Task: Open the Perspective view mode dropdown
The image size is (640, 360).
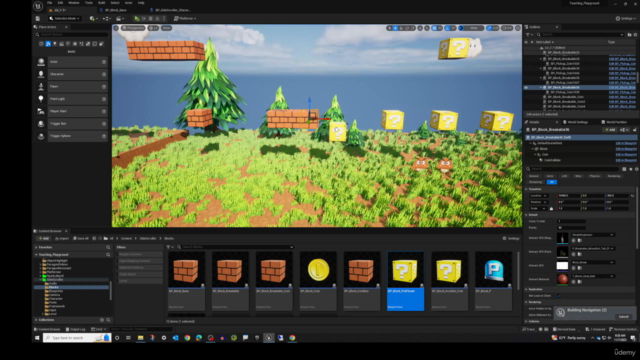Action: 133,28
